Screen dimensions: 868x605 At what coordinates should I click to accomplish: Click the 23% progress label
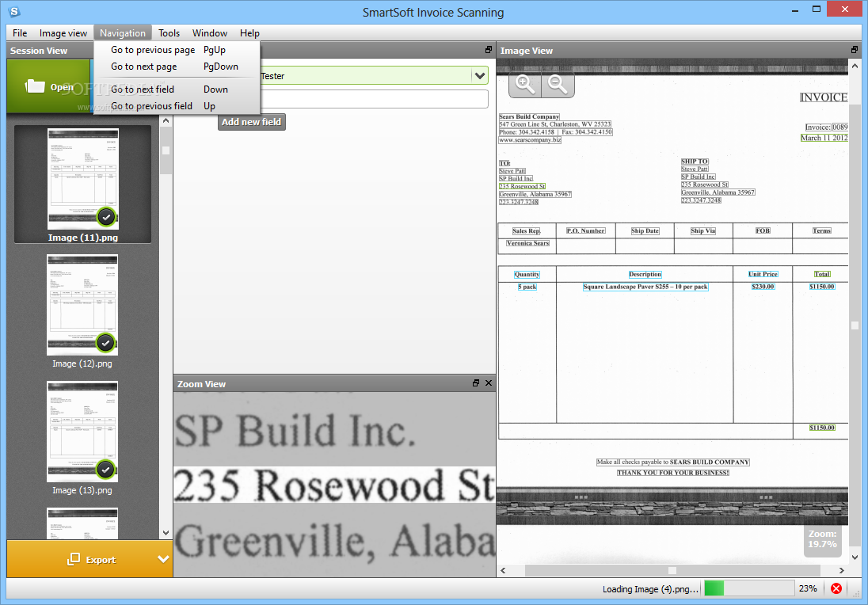click(x=808, y=588)
